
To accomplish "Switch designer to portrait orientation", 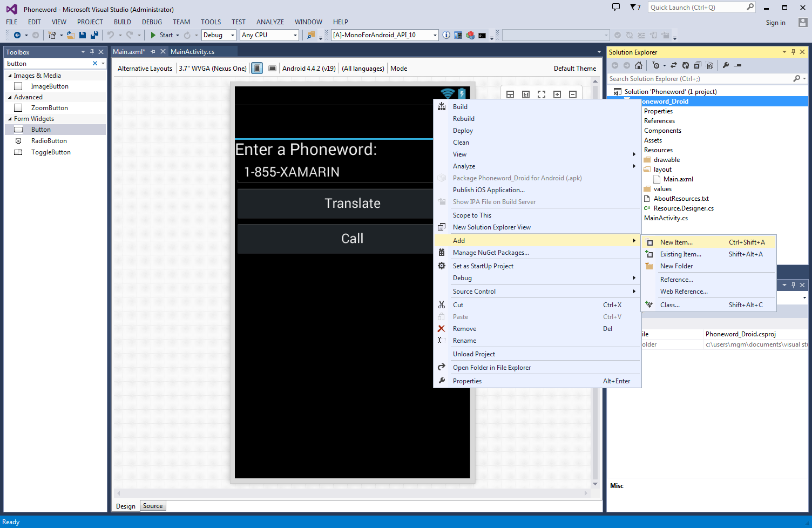I will pyautogui.click(x=258, y=69).
